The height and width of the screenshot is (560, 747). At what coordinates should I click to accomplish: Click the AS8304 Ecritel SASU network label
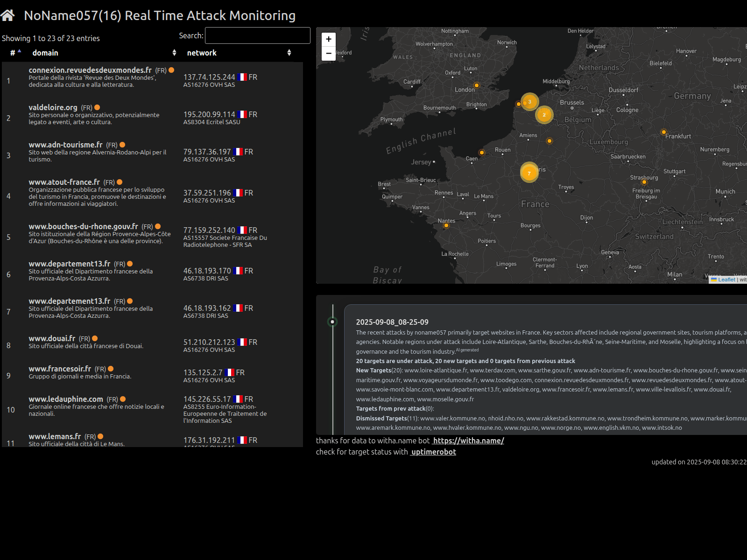[x=212, y=122]
